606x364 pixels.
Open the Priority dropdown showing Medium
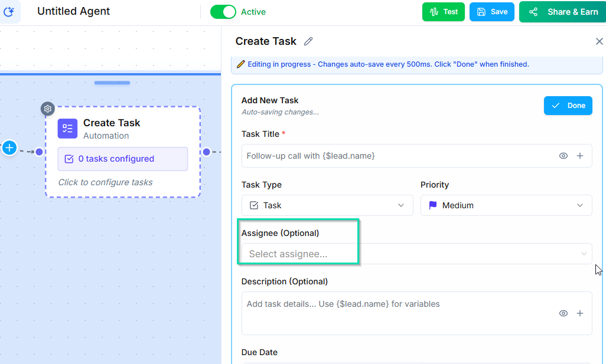click(x=506, y=205)
